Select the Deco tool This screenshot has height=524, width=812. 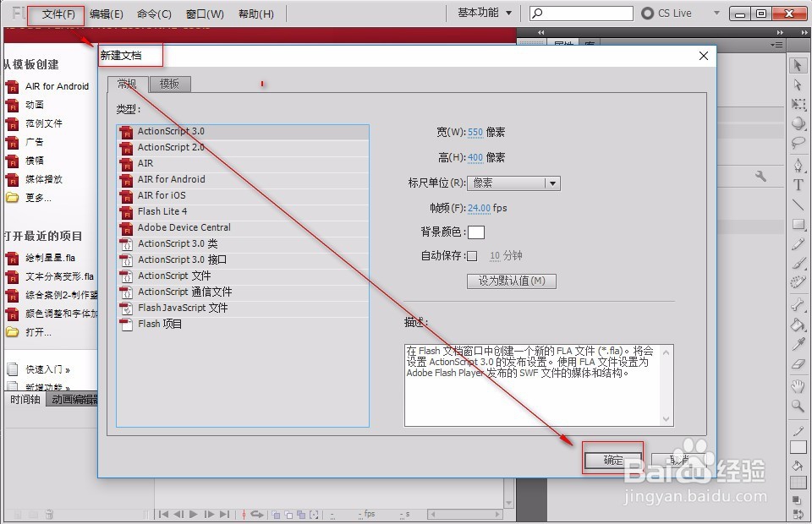pos(798,282)
